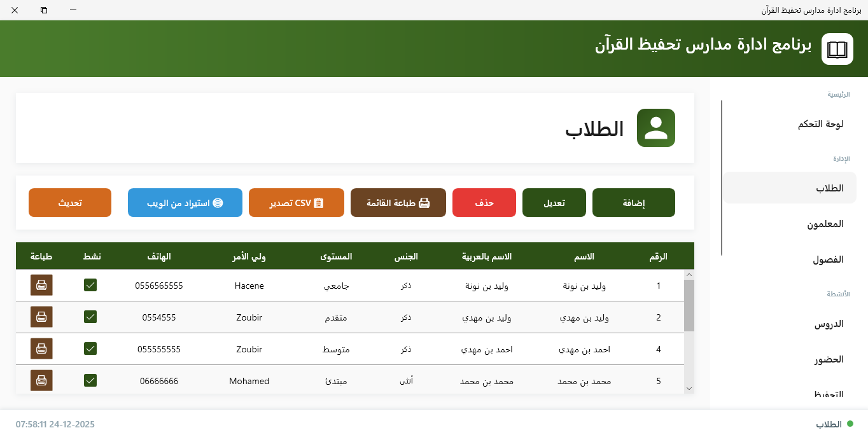The height and width of the screenshot is (435, 868).
Task: Click the printer icon on طباعة القائمة button
Action: tap(425, 202)
